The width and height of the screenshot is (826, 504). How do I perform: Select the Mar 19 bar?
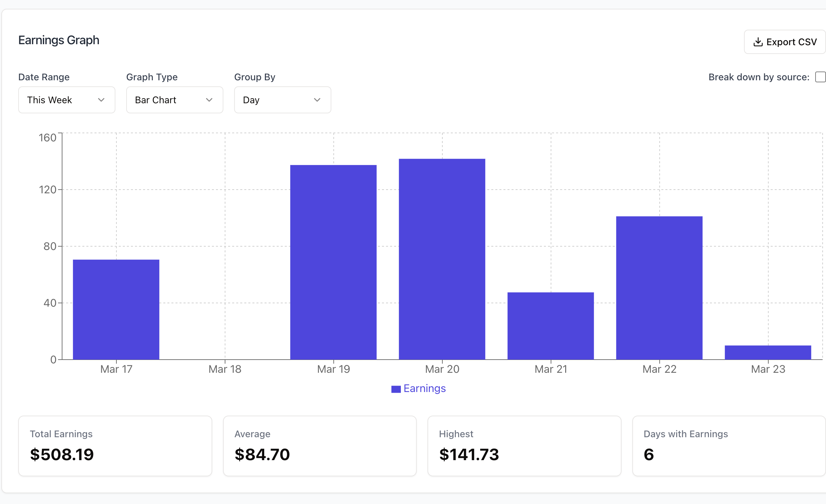(333, 262)
